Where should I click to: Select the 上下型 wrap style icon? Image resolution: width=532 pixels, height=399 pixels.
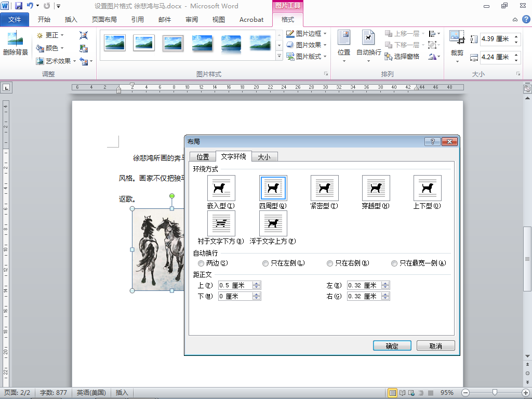428,188
